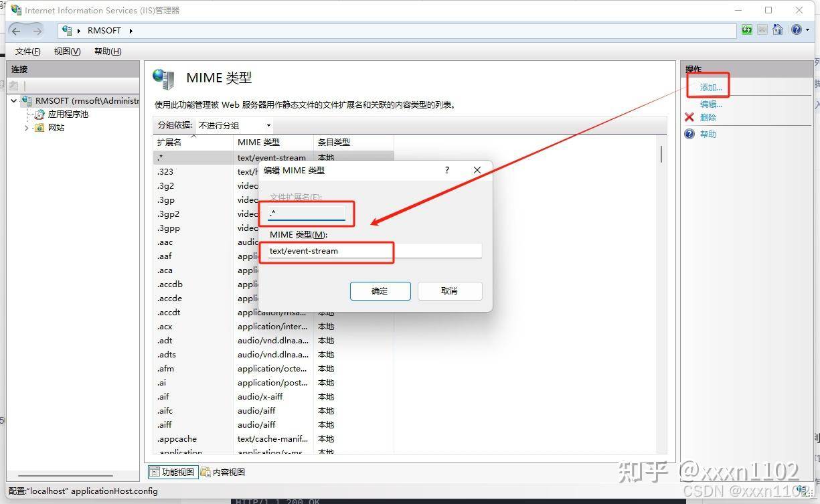Click text/cache-manif... MIME type cell
Screen dimensions: 820x504
tap(273, 439)
